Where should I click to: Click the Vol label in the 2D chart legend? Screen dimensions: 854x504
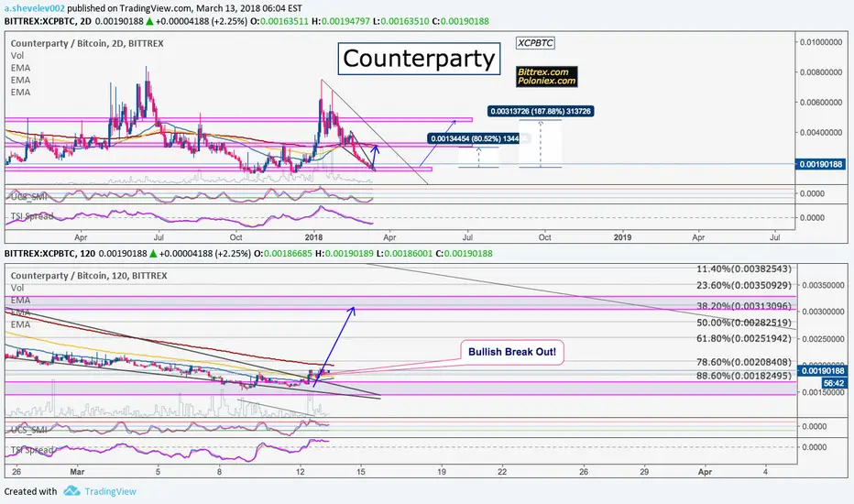(17, 56)
